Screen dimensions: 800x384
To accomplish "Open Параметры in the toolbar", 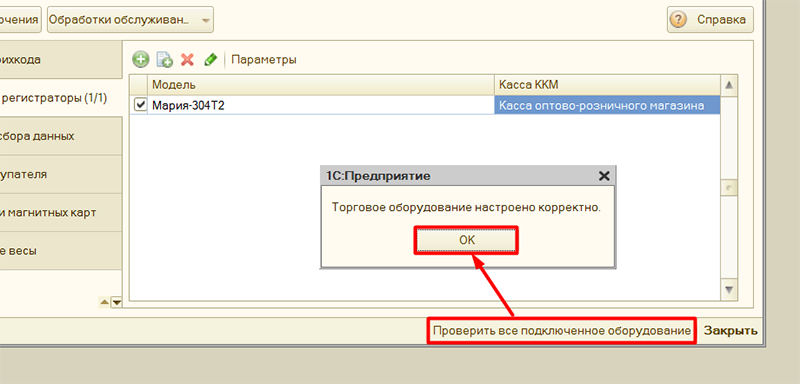I will [264, 60].
